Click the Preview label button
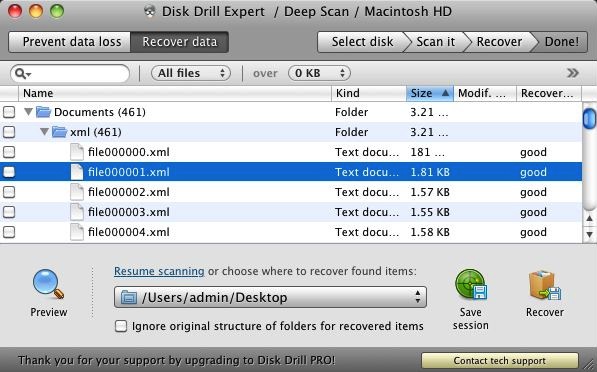The width and height of the screenshot is (597, 372). click(x=49, y=312)
